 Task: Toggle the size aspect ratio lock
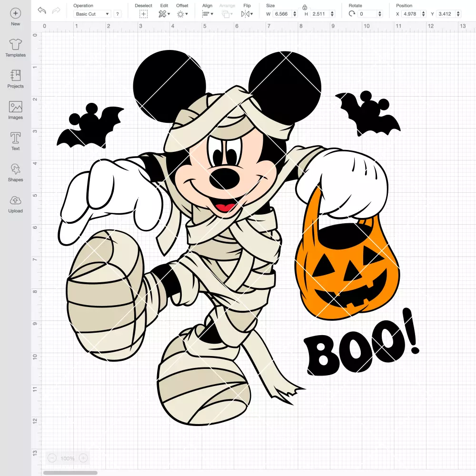pyautogui.click(x=305, y=7)
